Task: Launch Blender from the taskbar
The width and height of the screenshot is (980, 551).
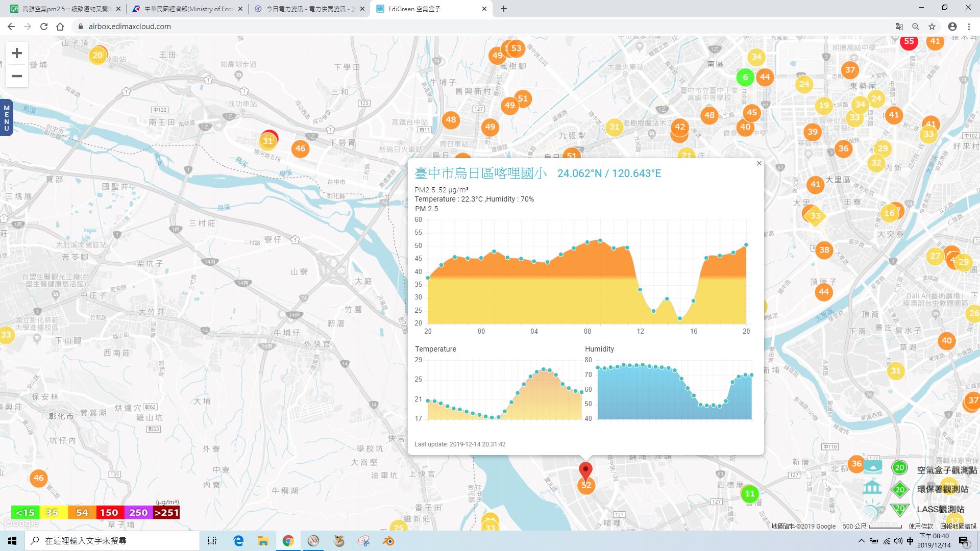Action: click(x=389, y=541)
